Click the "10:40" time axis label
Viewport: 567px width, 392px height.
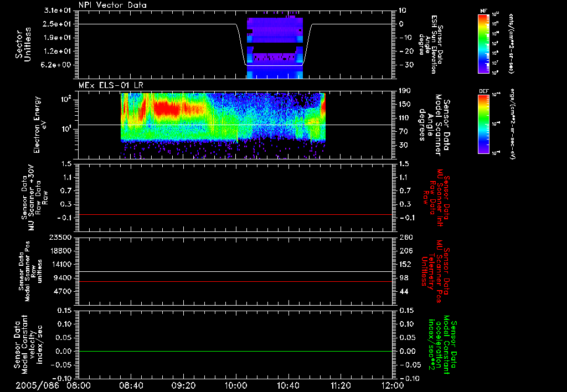coord(288,385)
